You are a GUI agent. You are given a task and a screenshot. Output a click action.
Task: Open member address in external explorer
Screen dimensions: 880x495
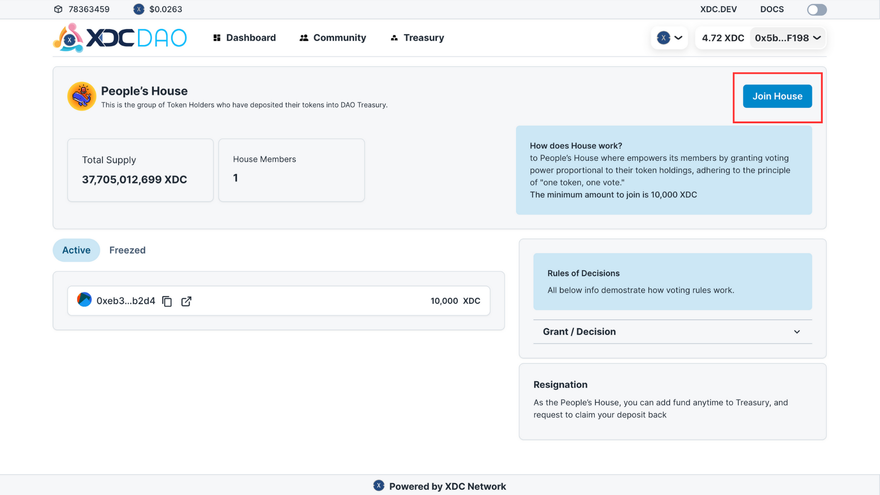(186, 301)
